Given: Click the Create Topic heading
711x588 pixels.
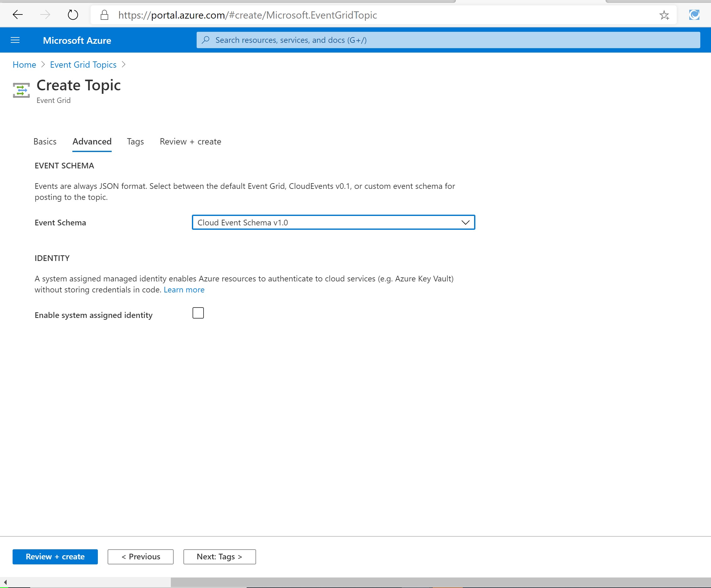Looking at the screenshot, I should click(x=79, y=85).
